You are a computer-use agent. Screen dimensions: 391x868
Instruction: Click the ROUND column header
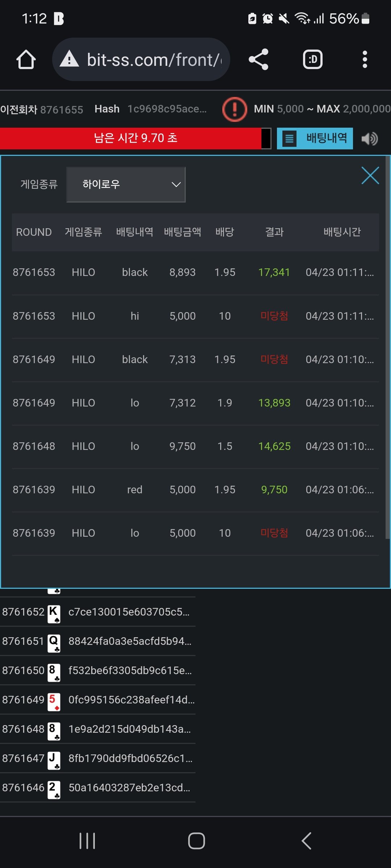[x=34, y=232]
